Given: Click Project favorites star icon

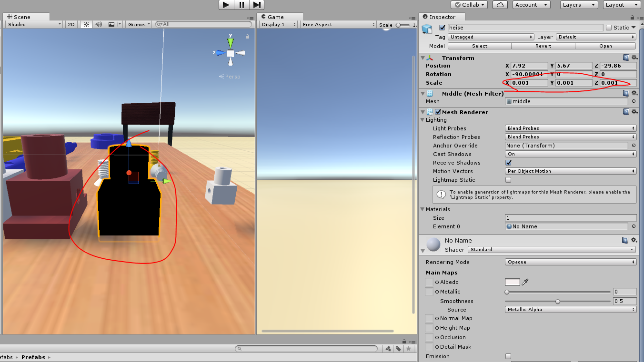Looking at the screenshot, I should click(x=408, y=349).
